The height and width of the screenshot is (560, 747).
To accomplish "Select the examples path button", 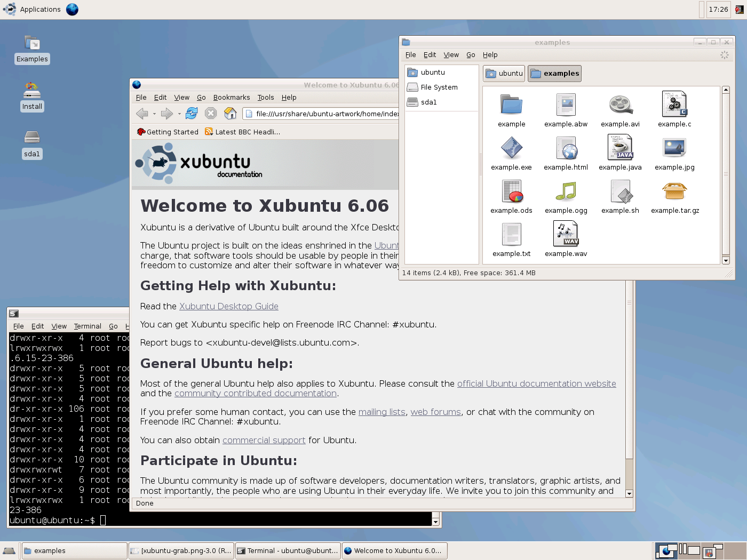I will click(x=554, y=73).
